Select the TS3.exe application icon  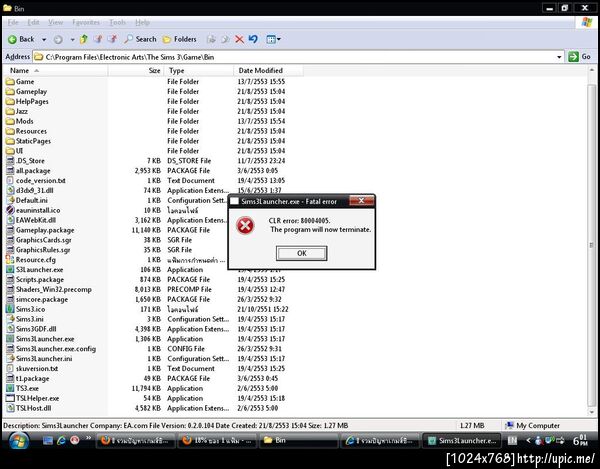click(10, 388)
